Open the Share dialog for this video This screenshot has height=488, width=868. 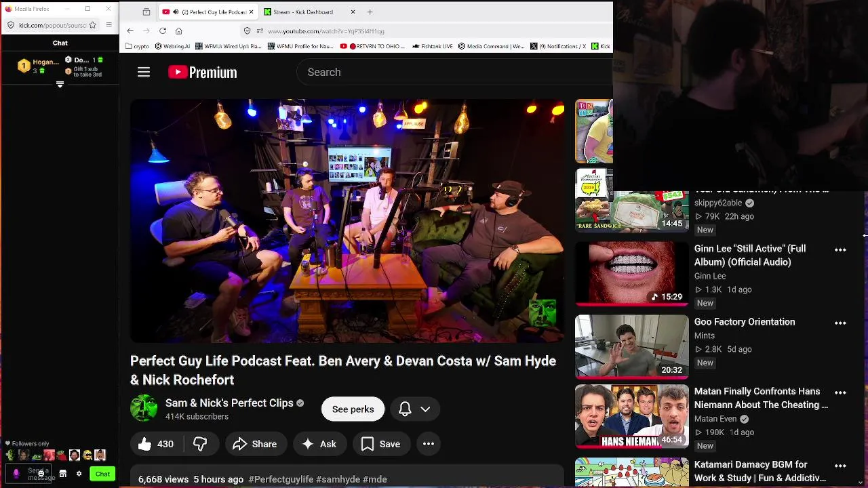point(255,444)
